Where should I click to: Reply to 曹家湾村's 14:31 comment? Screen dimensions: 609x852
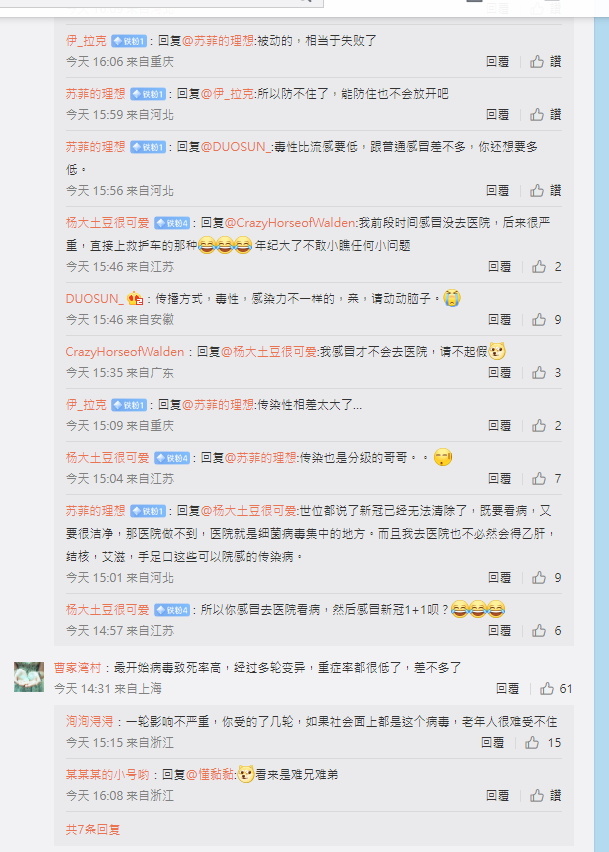tap(507, 688)
